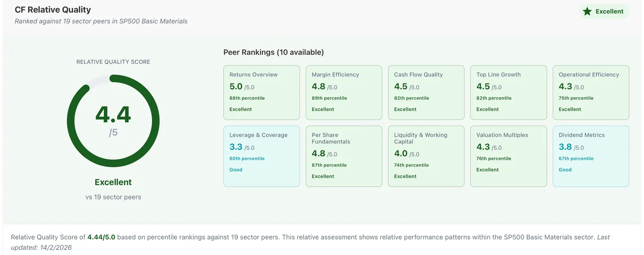
Task: Select the Cash Flow Quality card
Action: pos(426,93)
